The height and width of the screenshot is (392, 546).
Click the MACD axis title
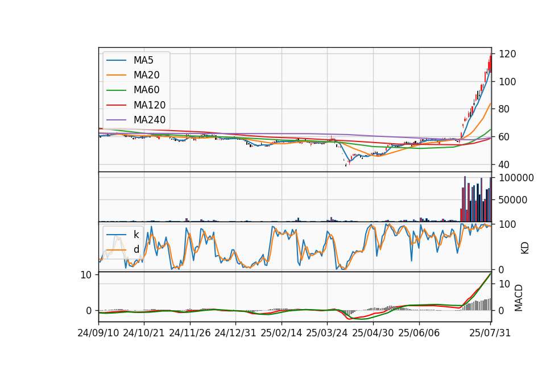[x=519, y=298]
